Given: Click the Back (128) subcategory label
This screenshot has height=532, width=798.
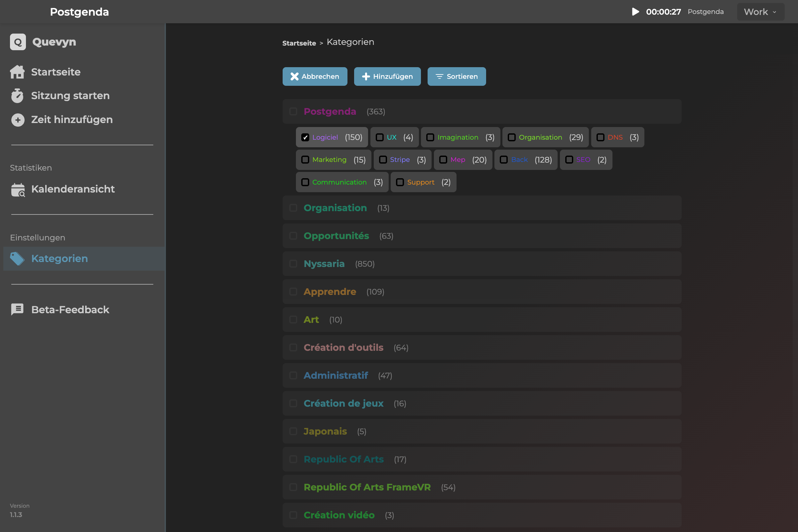Looking at the screenshot, I should pos(519,160).
